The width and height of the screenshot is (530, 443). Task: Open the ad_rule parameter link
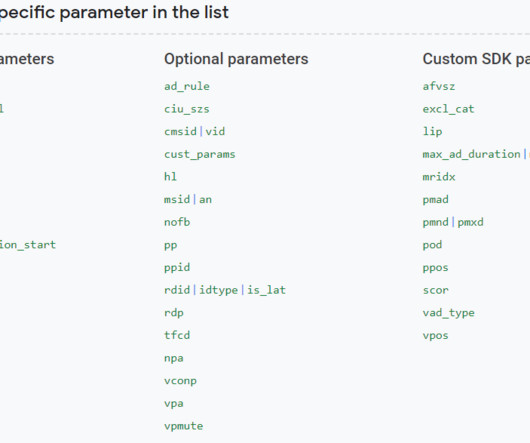click(187, 86)
